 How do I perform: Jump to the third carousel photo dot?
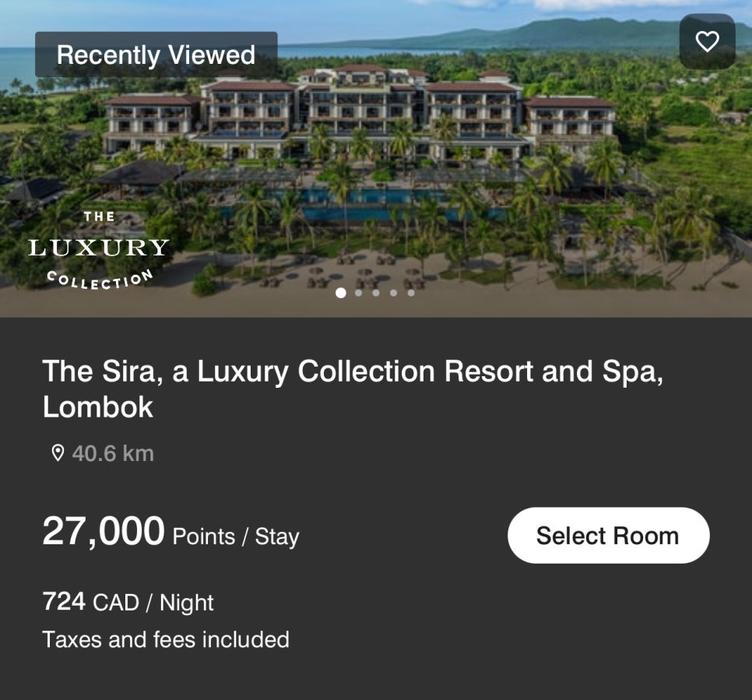376,293
